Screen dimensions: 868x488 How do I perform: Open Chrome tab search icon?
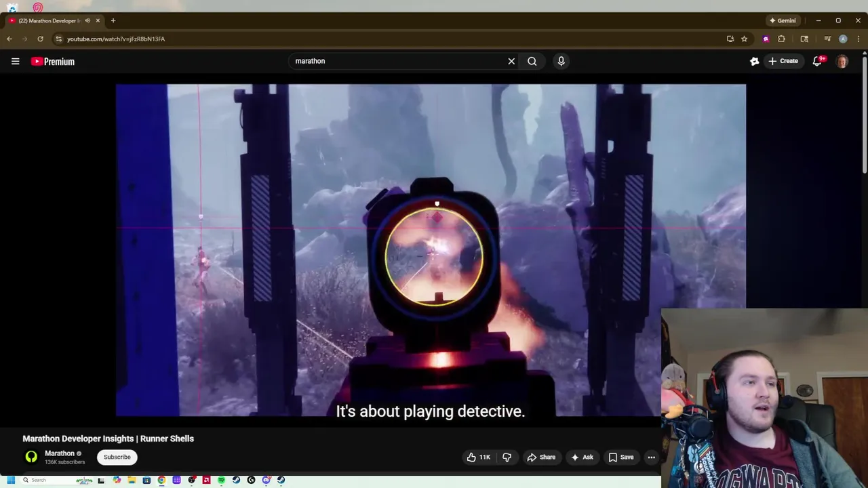tap(804, 39)
